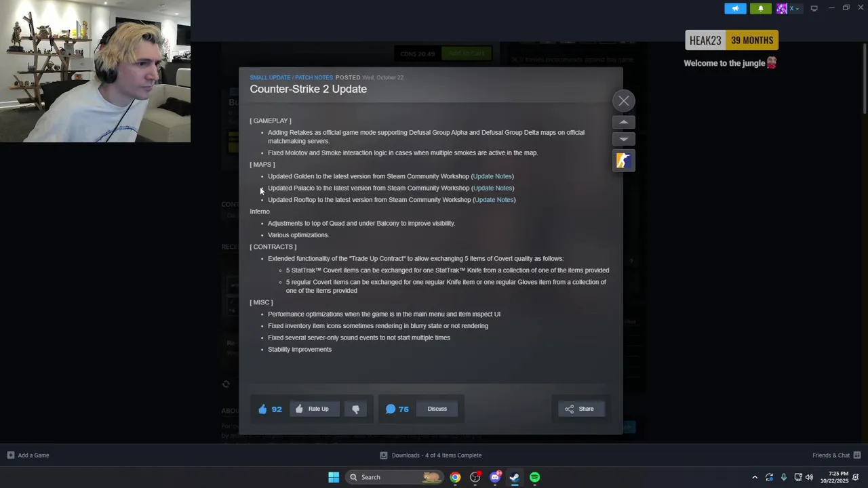The width and height of the screenshot is (868, 488).
Task: Go to previous announcement with up arrow
Action: [624, 123]
